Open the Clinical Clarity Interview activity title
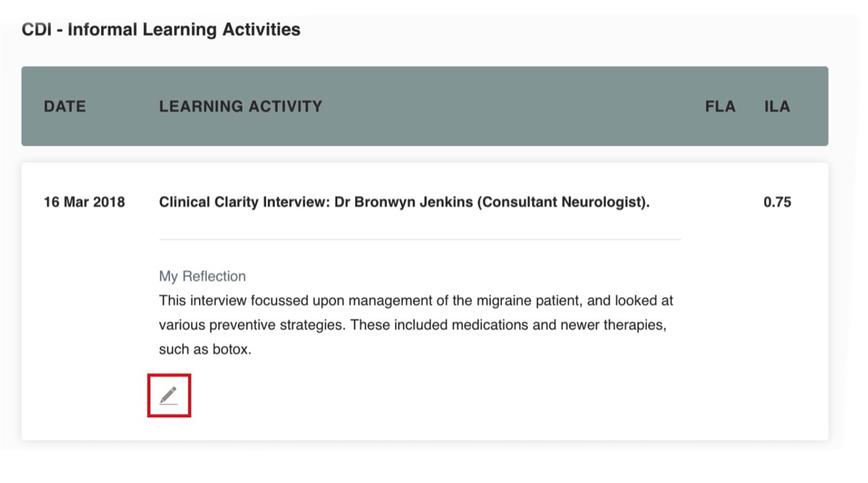This screenshot has width=868, height=483. click(404, 202)
